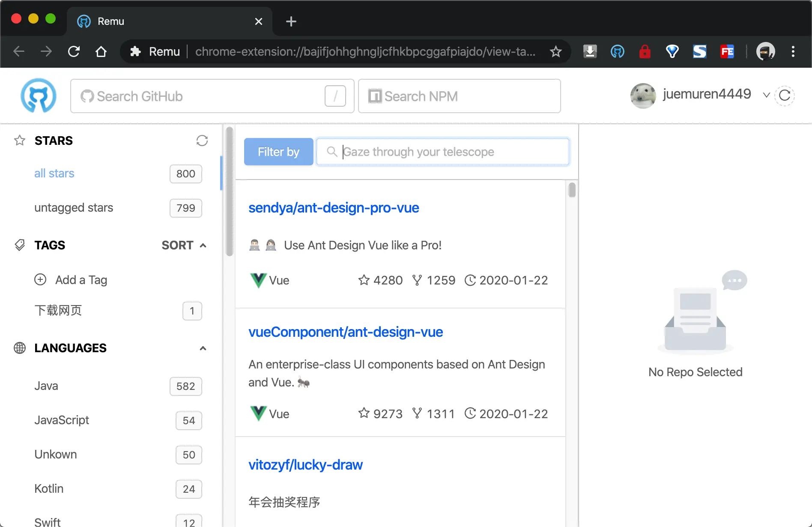
Task: Click the globe icon beside LANGUAGES
Action: point(20,348)
